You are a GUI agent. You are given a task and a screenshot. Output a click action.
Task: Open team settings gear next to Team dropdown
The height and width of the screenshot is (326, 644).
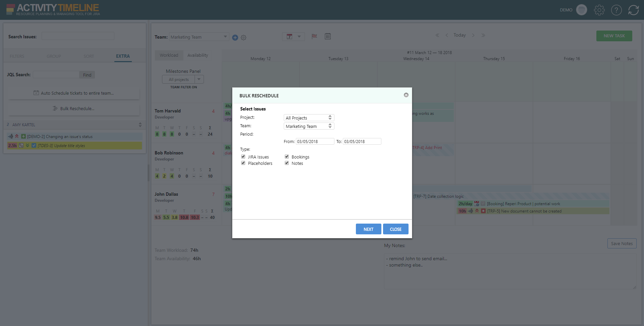244,38
